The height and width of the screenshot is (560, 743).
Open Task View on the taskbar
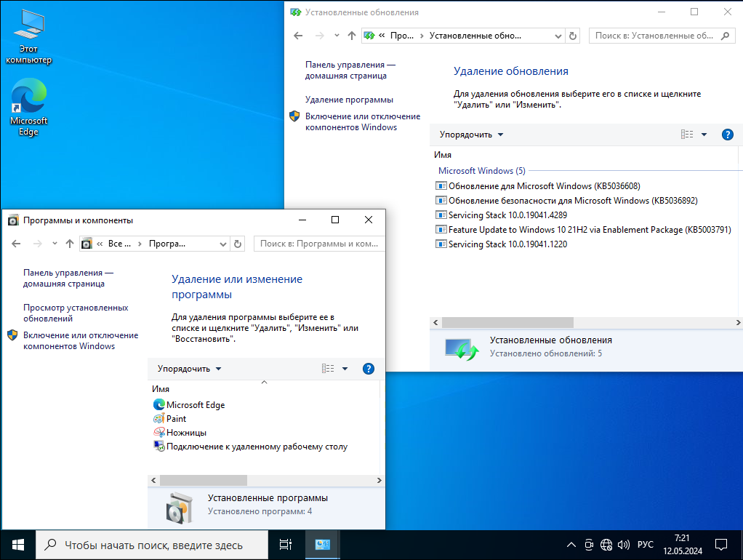click(285, 545)
